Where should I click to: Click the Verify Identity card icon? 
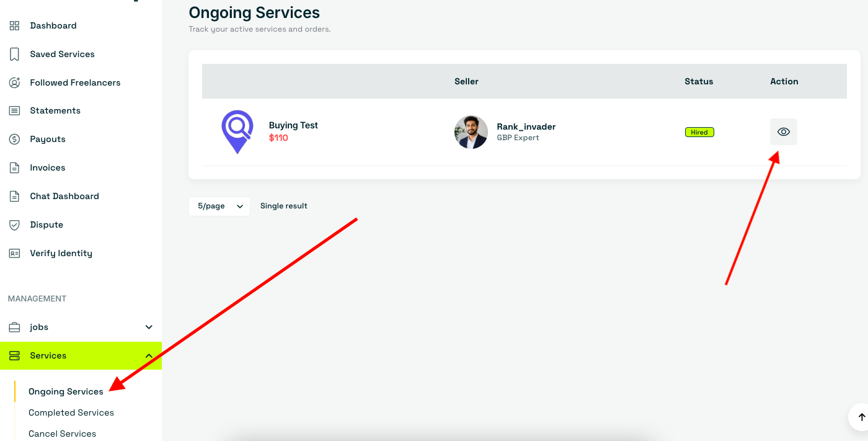[14, 253]
